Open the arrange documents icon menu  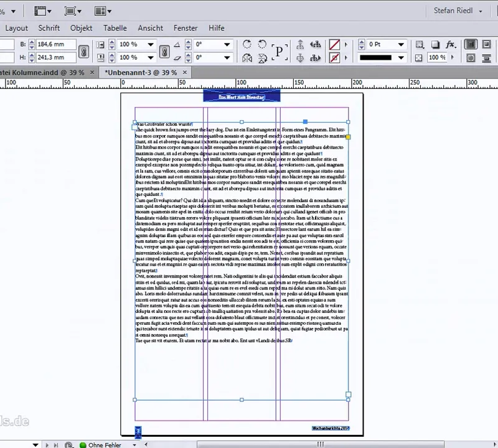[103, 11]
